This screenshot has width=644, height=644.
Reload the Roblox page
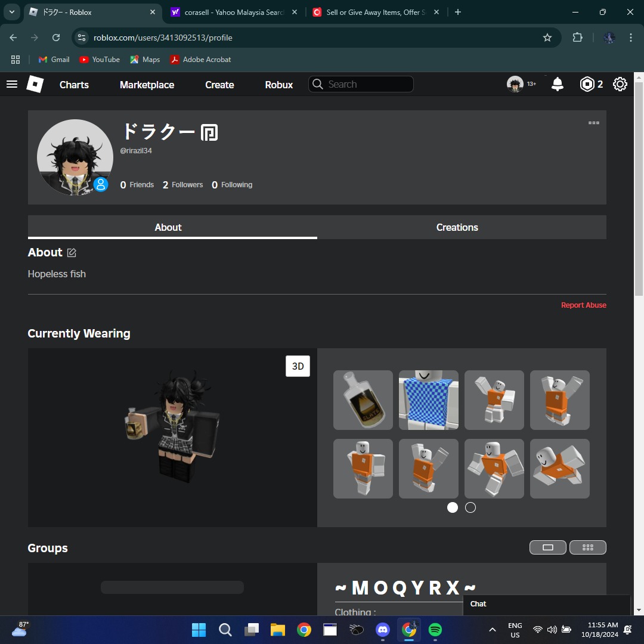coord(56,38)
